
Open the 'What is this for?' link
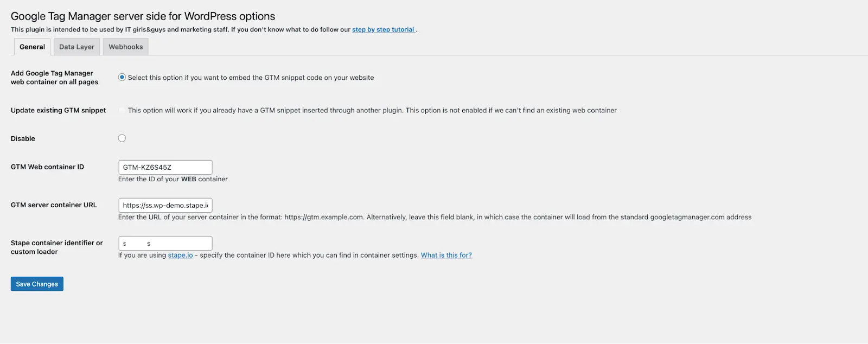point(446,255)
